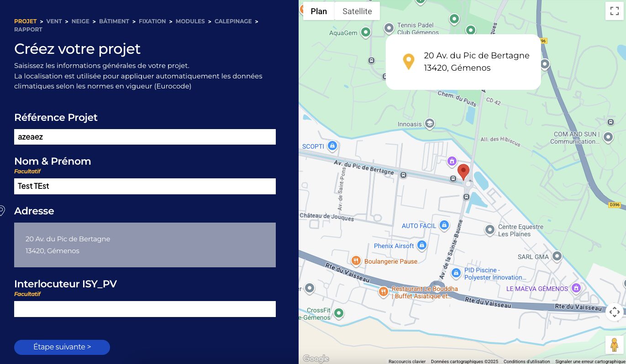Click the Adresse field box
This screenshot has height=364, width=626.
(145, 245)
